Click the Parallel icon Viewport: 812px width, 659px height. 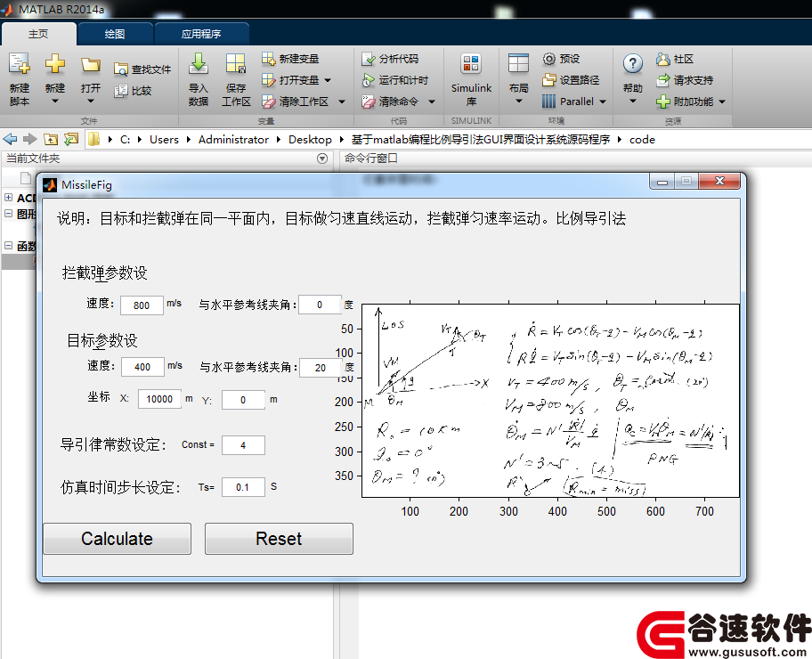pos(549,101)
